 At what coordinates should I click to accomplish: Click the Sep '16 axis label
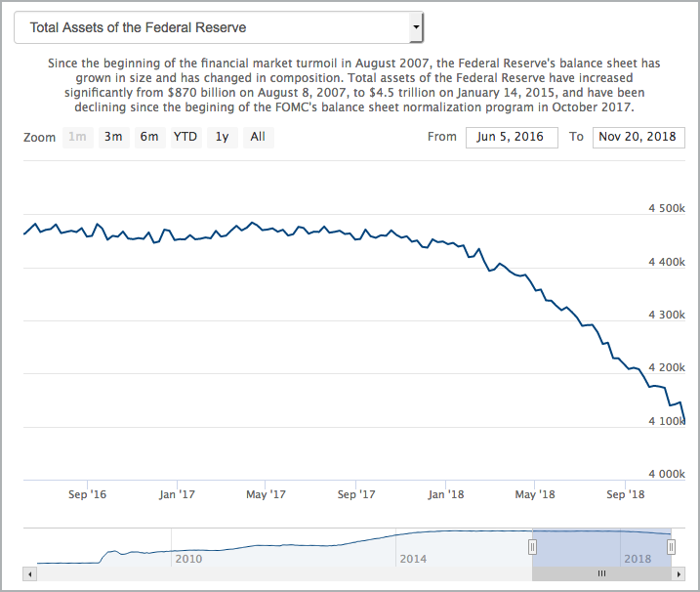pos(88,494)
